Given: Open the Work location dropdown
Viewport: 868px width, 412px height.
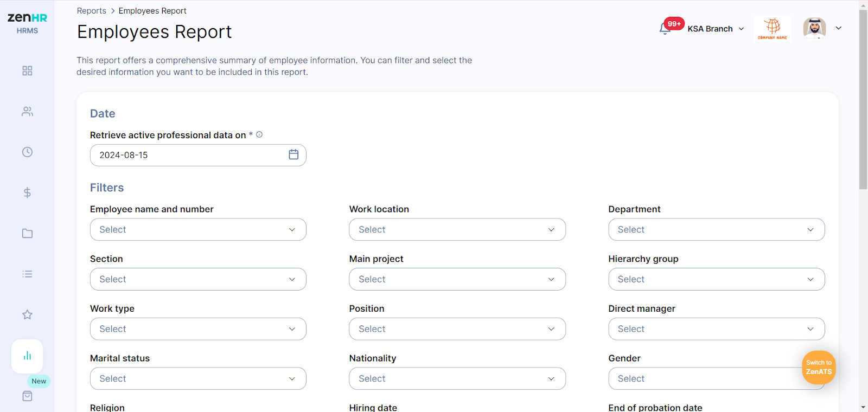Looking at the screenshot, I should point(457,229).
